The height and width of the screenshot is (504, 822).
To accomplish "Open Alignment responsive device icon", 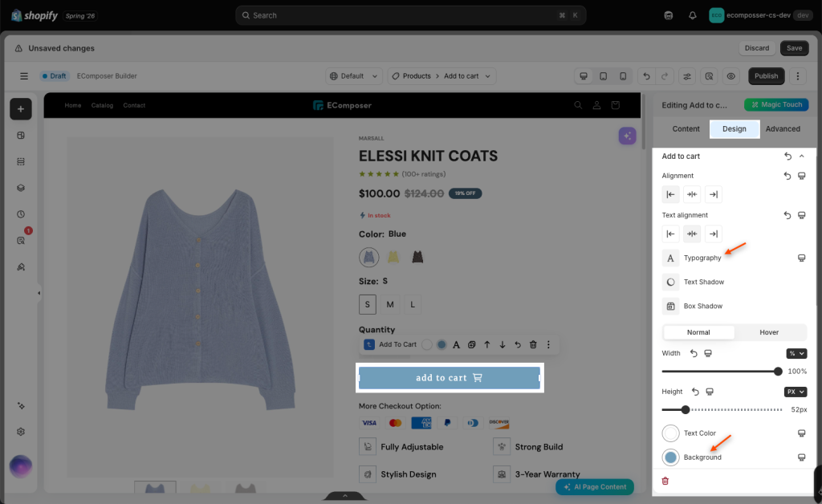I will (802, 176).
